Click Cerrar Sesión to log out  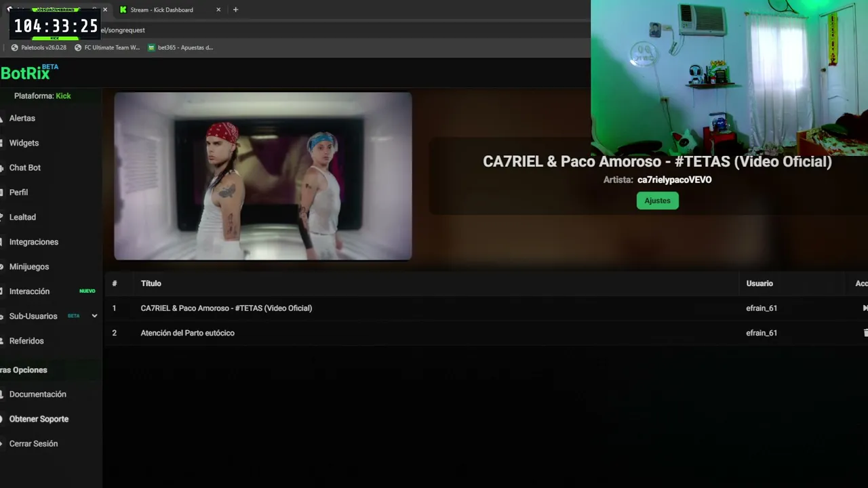coord(33,444)
